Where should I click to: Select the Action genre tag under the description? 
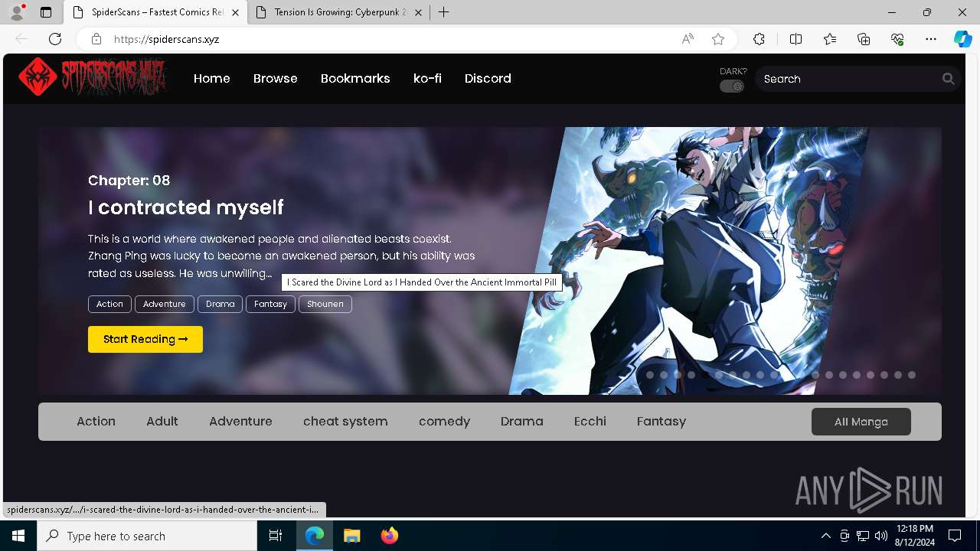point(109,304)
